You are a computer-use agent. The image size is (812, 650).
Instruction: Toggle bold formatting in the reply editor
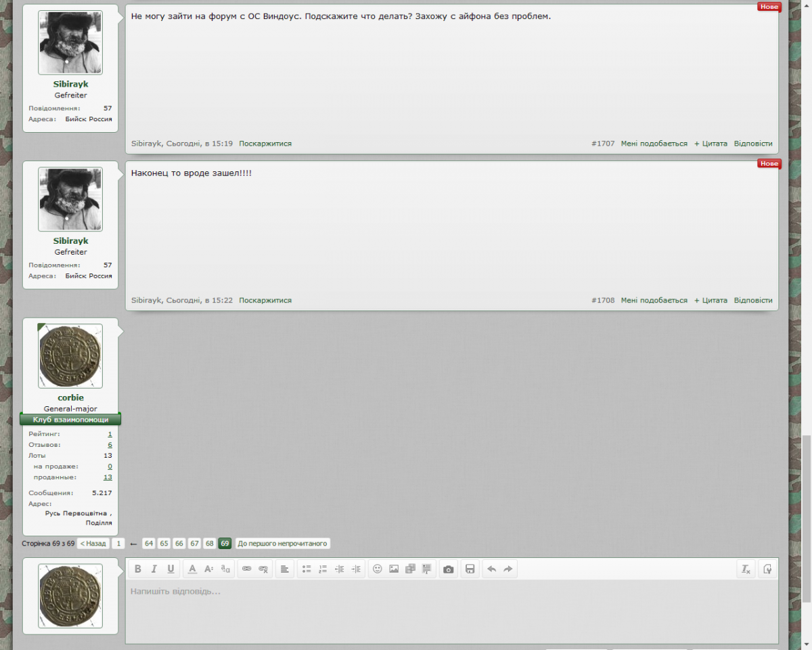click(x=138, y=569)
